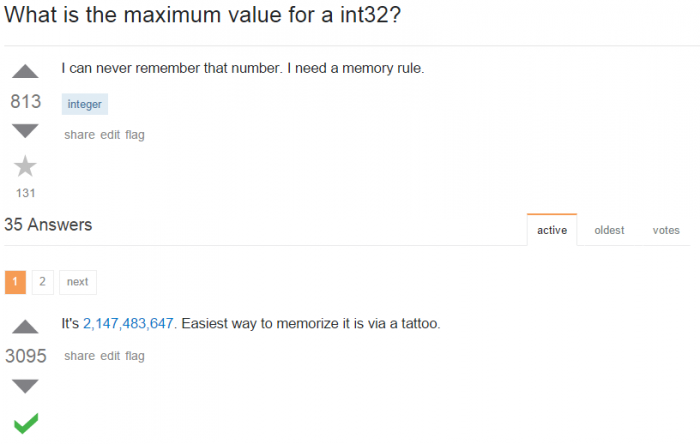Go to next page of answers
Viewport: 700px width, 444px height.
[78, 282]
